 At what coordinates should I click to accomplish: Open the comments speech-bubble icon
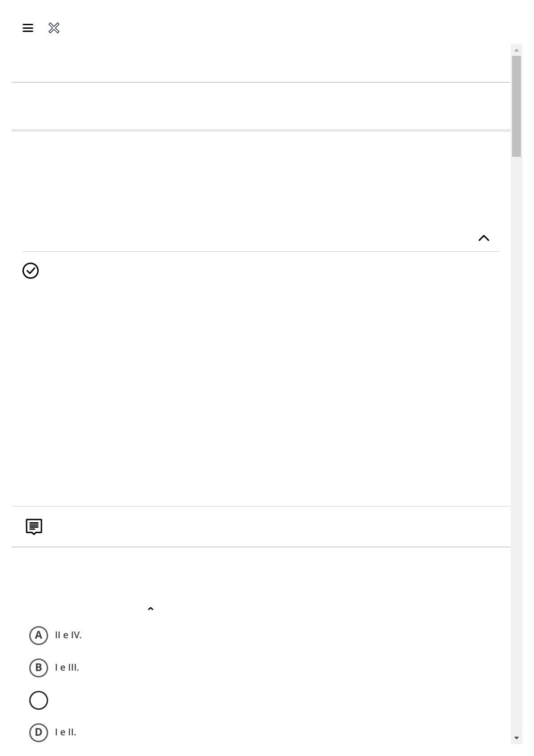(x=34, y=526)
